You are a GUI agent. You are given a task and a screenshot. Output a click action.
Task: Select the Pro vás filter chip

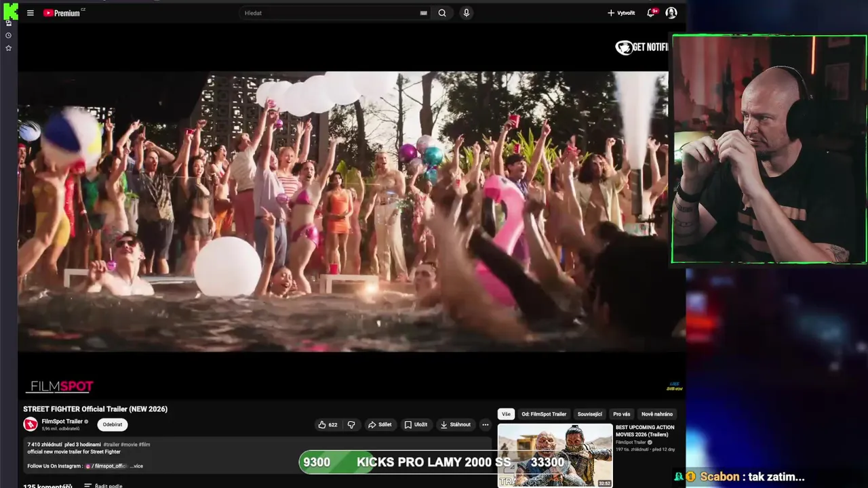point(621,414)
